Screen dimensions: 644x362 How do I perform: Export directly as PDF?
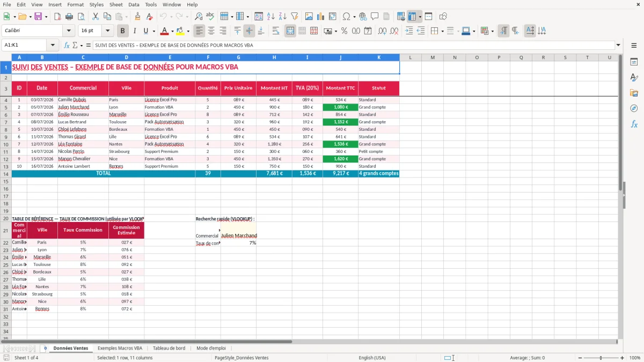point(58,17)
